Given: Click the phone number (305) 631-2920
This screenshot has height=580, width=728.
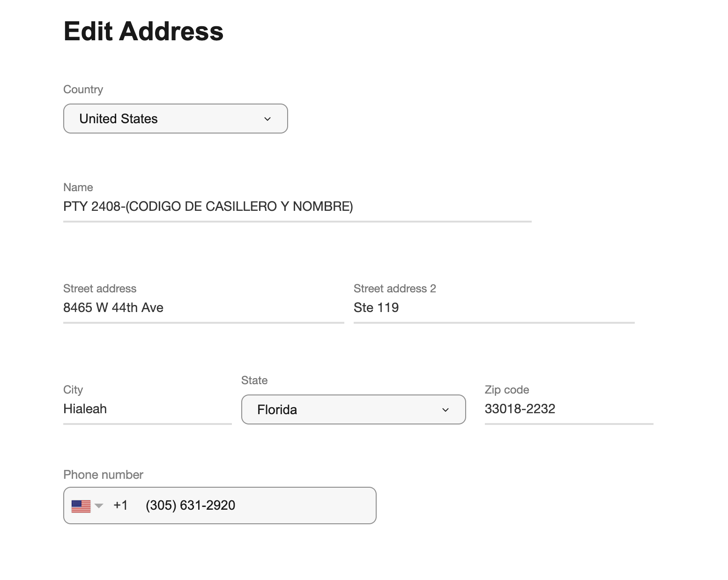Looking at the screenshot, I should 191,506.
